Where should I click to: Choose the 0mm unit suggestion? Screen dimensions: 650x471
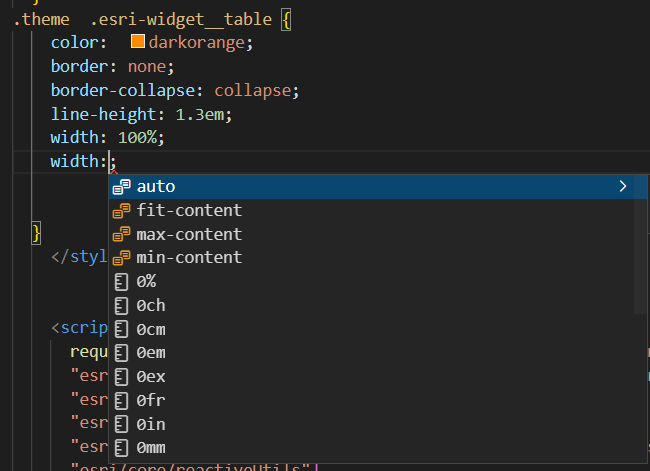[x=151, y=448]
